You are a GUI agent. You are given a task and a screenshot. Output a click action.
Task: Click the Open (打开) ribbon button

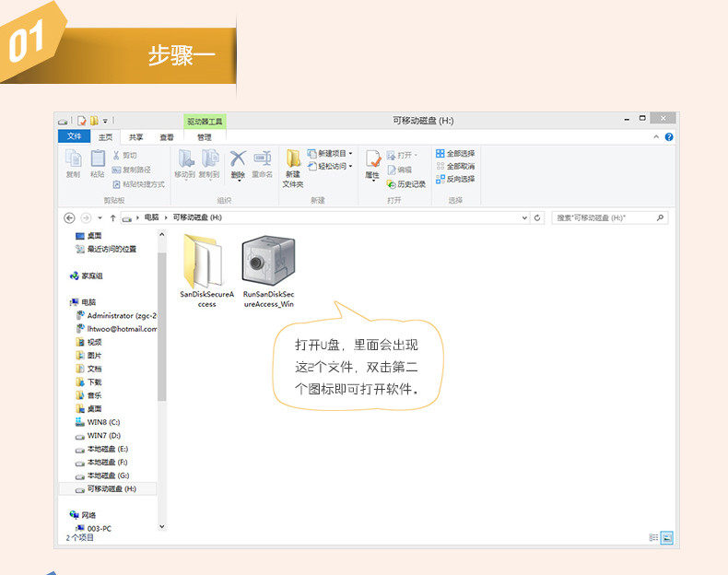(402, 155)
